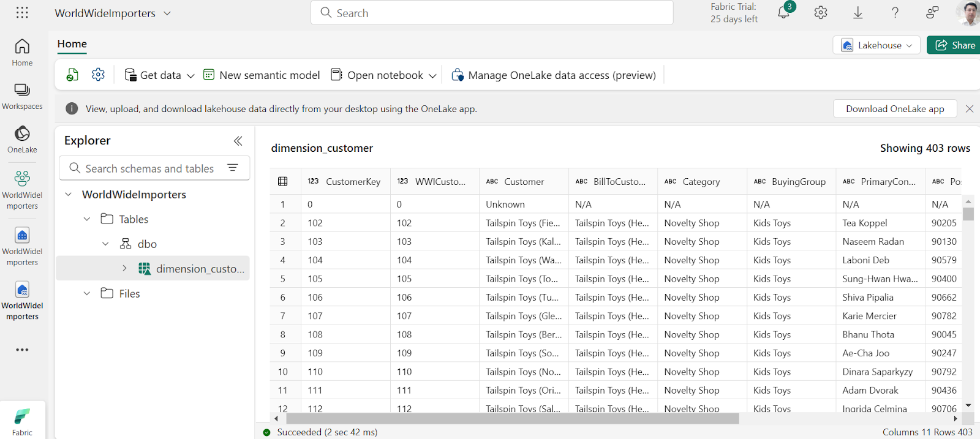Click the horizontal scrollbar thumb of table
The height and width of the screenshot is (439, 980).
(513, 419)
